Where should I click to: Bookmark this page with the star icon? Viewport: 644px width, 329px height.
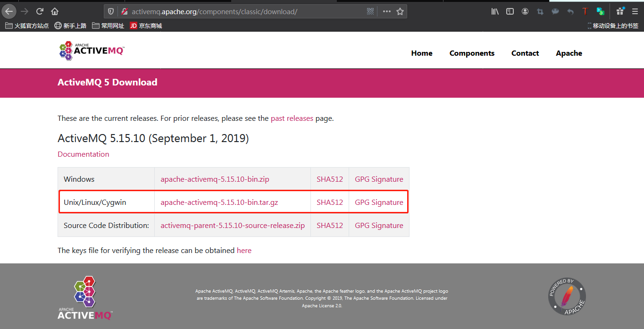tap(400, 11)
